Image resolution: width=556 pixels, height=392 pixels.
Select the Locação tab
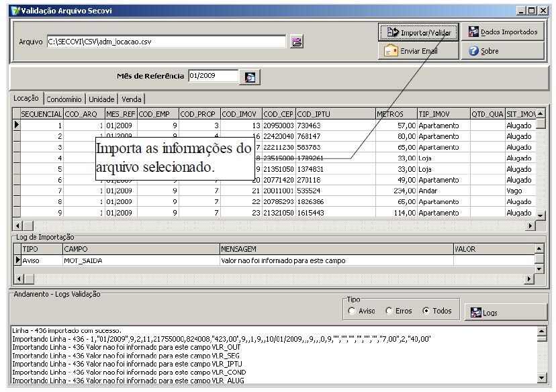point(28,98)
